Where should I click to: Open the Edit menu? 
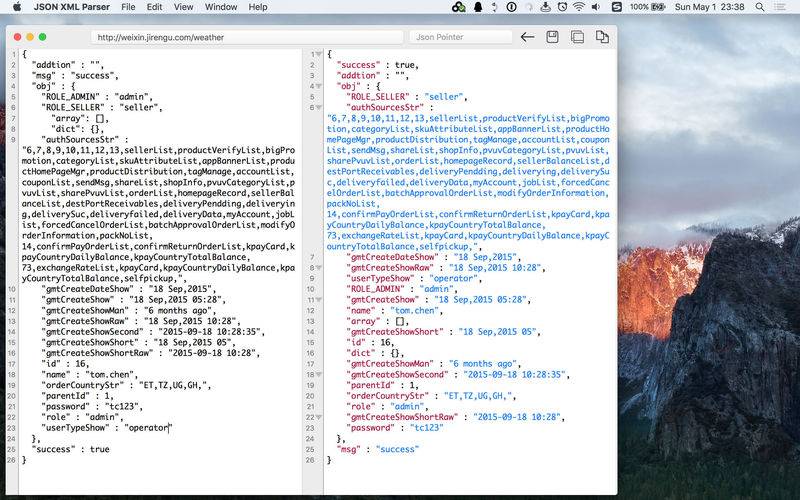click(154, 7)
